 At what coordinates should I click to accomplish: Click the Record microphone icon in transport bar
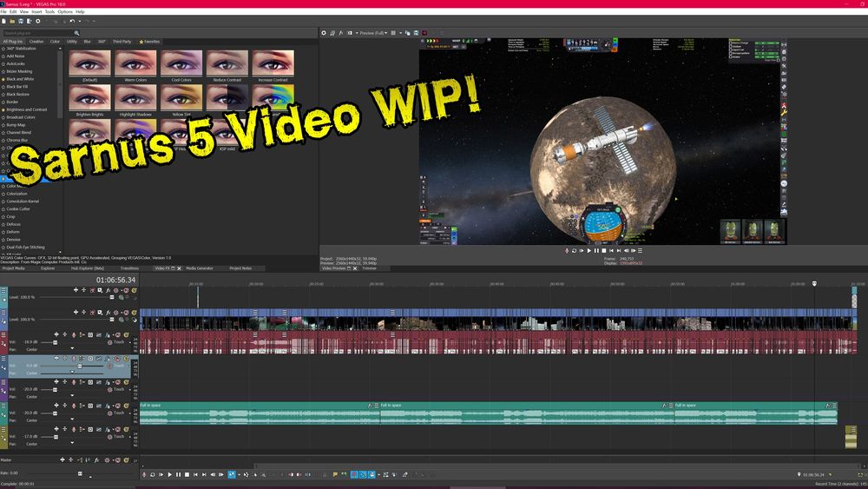pos(144,474)
